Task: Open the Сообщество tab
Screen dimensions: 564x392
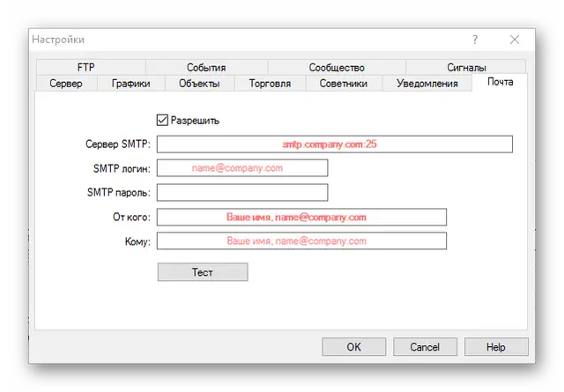Action: [x=337, y=67]
